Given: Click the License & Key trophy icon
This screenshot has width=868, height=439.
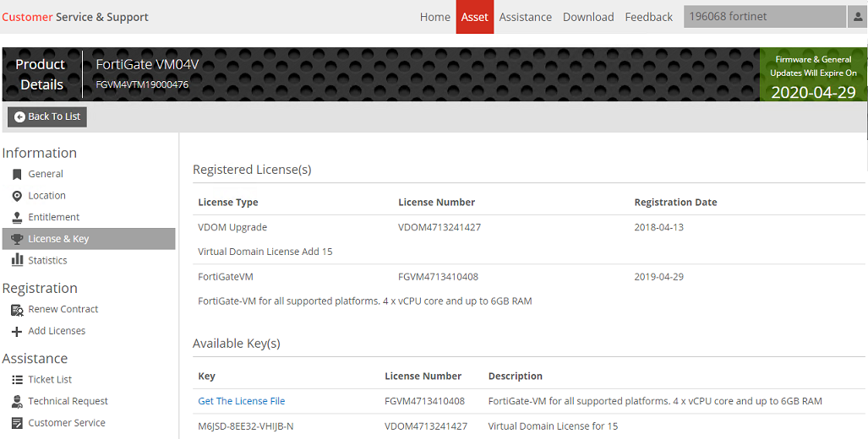Looking at the screenshot, I should click(x=17, y=239).
